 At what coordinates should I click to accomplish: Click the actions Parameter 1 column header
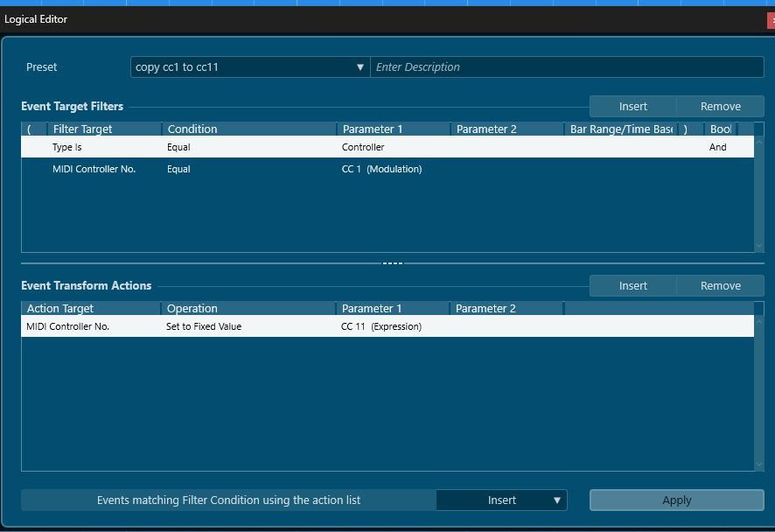click(393, 309)
